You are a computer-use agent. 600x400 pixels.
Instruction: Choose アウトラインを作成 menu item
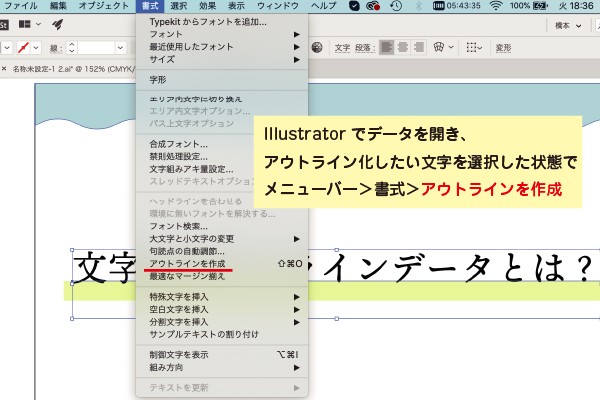coord(222,263)
